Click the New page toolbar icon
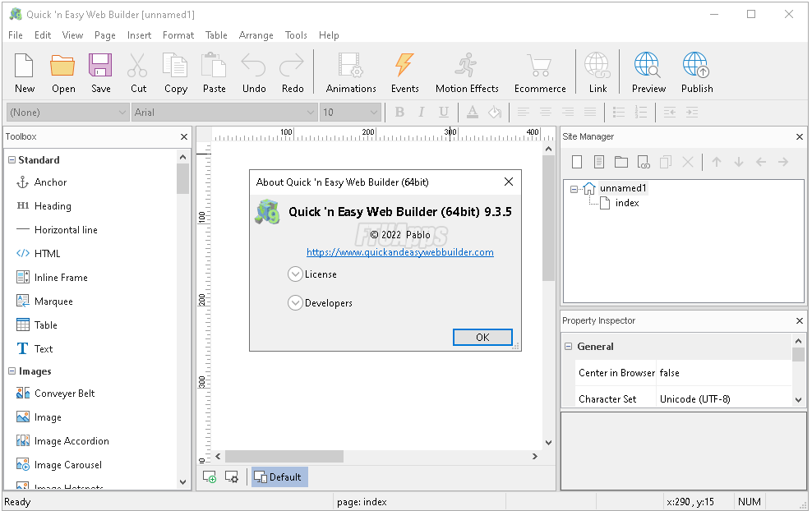Screen dimensions: 812x511 pyautogui.click(x=25, y=72)
